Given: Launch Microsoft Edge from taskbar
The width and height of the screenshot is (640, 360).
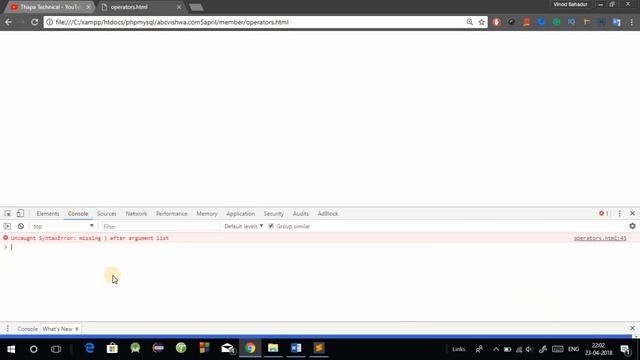Looking at the screenshot, I should pyautogui.click(x=89, y=348).
